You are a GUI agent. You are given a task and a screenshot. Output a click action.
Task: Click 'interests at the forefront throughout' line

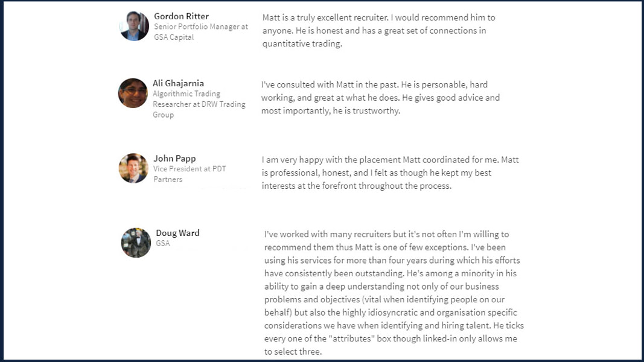(357, 186)
